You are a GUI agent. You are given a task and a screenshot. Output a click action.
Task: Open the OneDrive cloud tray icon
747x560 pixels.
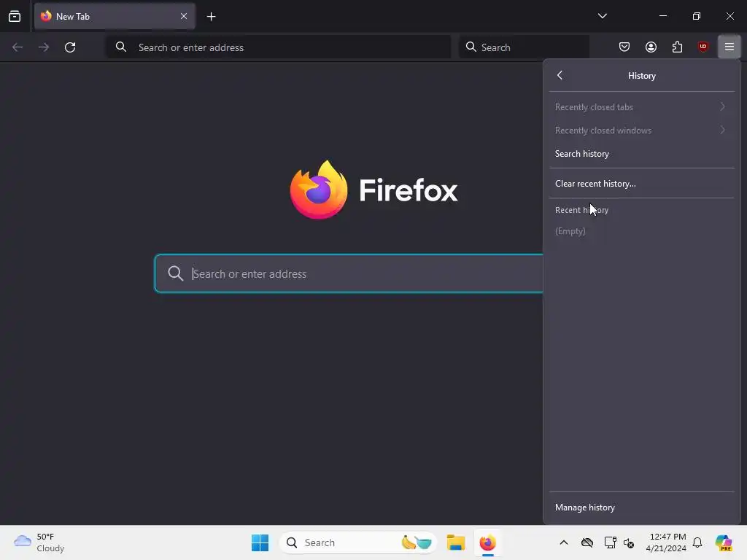(587, 542)
